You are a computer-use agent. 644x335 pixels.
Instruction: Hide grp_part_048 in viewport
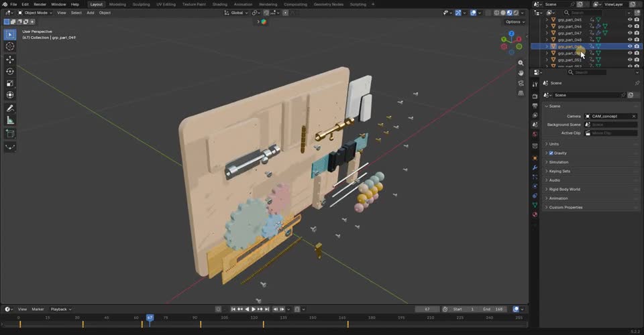click(630, 40)
